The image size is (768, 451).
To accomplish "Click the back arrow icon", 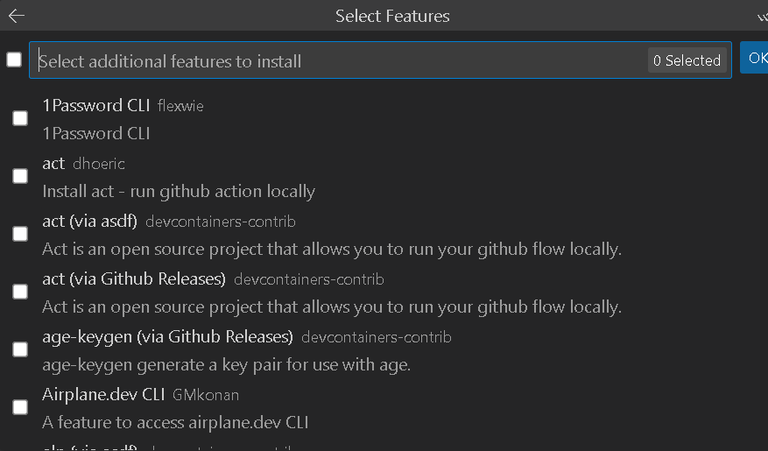I will tap(16, 16).
